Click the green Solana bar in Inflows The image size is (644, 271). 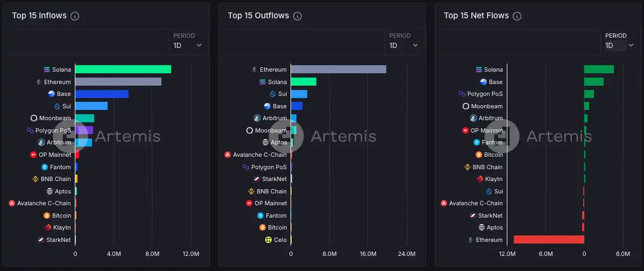[x=123, y=70]
